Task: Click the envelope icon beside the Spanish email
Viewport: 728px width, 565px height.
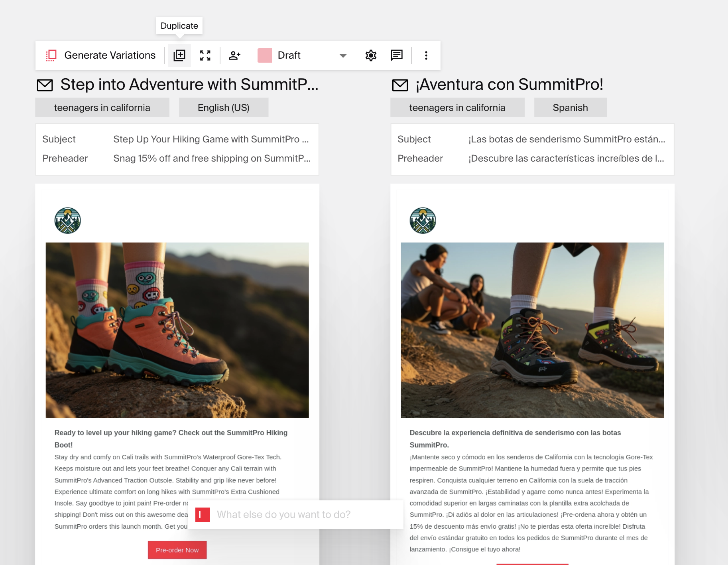Action: [x=400, y=85]
